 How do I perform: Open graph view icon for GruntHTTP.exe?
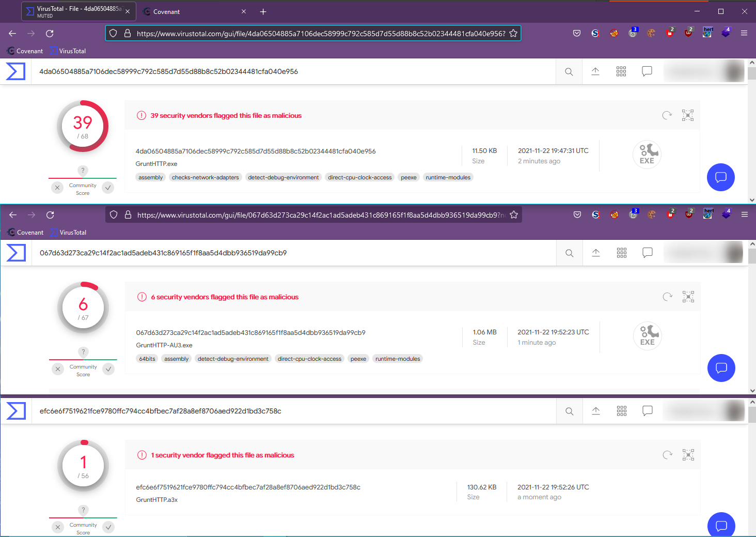coord(688,115)
